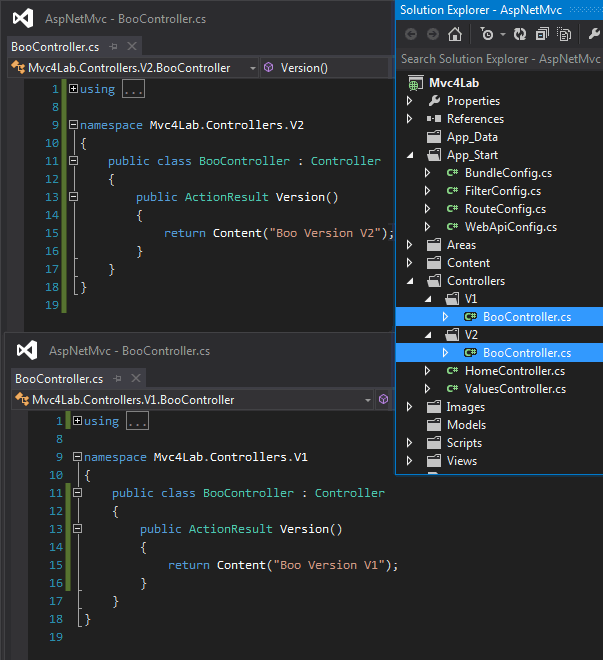603x660 pixels.
Task: Open Properties with the wrench icon
Action: 594,34
